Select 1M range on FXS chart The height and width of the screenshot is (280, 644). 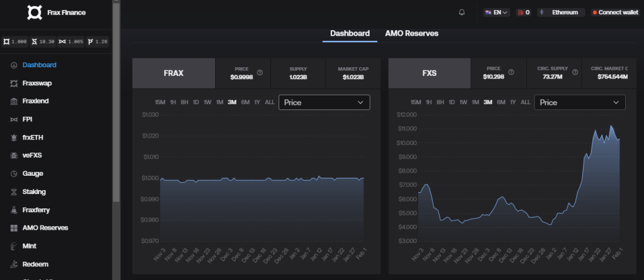[475, 102]
